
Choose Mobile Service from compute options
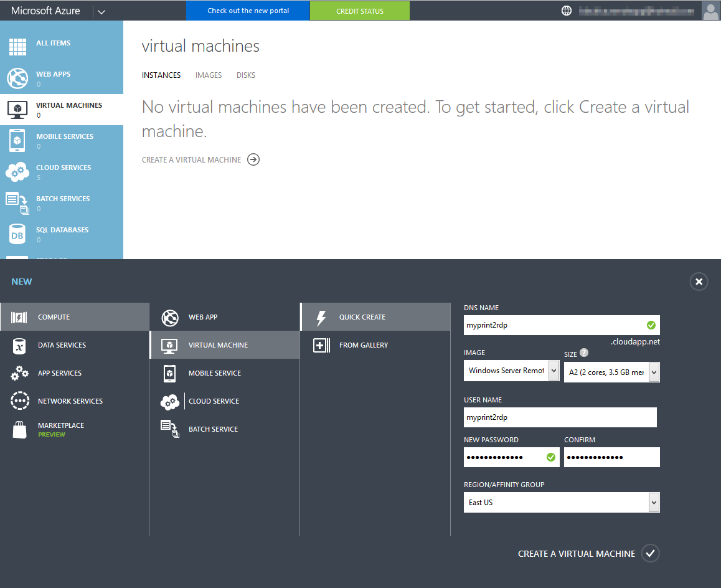pyautogui.click(x=225, y=373)
